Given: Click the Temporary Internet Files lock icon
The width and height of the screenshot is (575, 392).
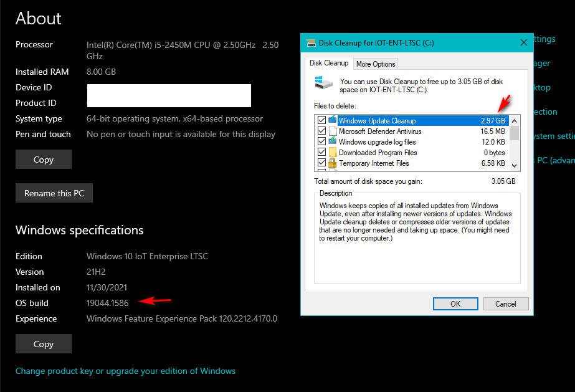Looking at the screenshot, I should [333, 163].
